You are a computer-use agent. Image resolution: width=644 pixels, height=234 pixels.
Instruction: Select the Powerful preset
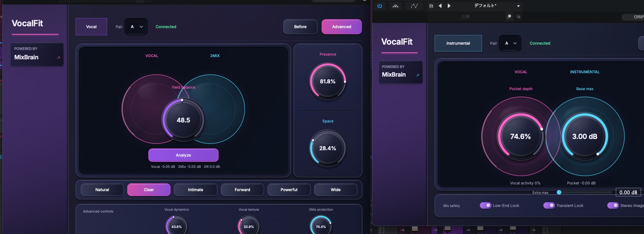coord(289,190)
